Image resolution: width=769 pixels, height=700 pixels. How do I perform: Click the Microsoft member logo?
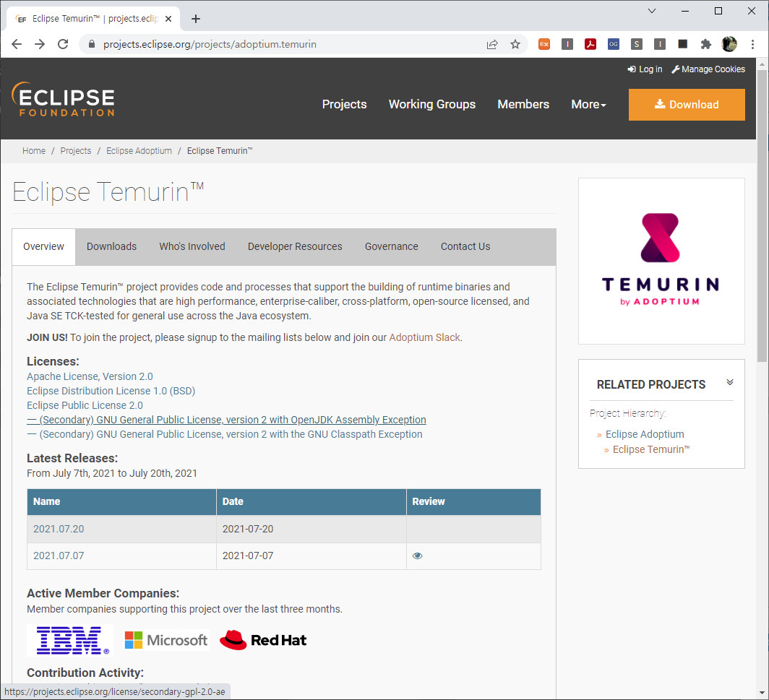[x=166, y=640]
